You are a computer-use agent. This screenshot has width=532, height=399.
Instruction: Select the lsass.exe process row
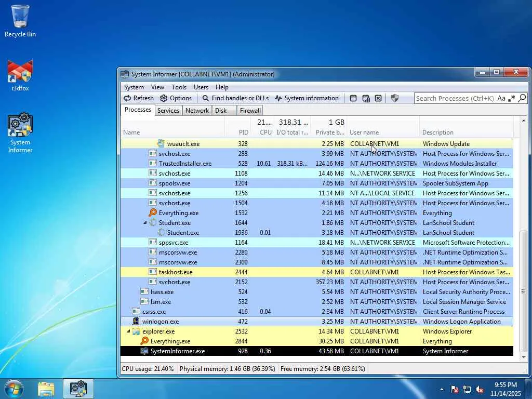pyautogui.click(x=317, y=292)
